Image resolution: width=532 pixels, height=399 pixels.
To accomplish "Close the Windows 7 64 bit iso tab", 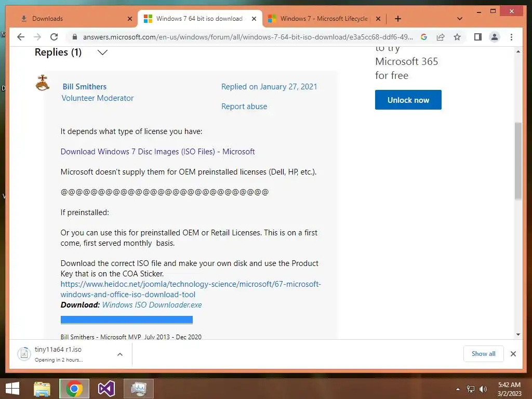I will coord(254,19).
